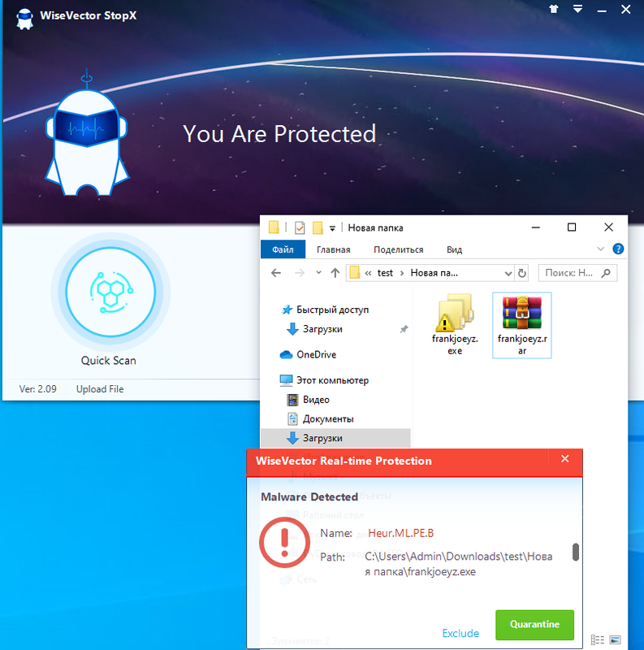Close the WiseVector Real-time Protection alert

point(565,458)
